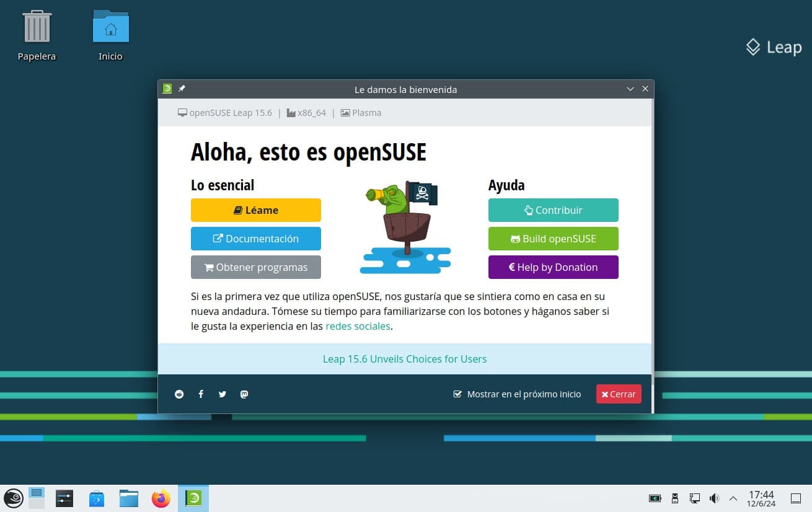The height and width of the screenshot is (512, 812).
Task: Click the show desktop button
Action: tap(796, 498)
